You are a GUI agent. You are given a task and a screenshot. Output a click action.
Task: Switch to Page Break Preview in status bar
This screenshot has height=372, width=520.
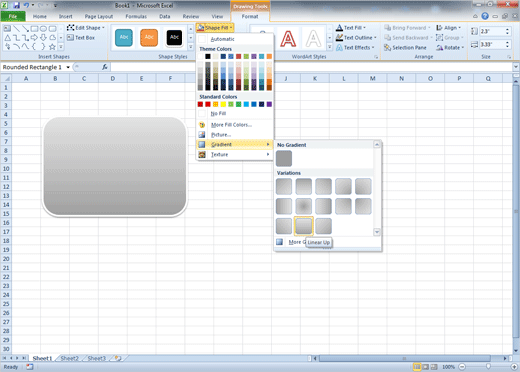(x=434, y=367)
